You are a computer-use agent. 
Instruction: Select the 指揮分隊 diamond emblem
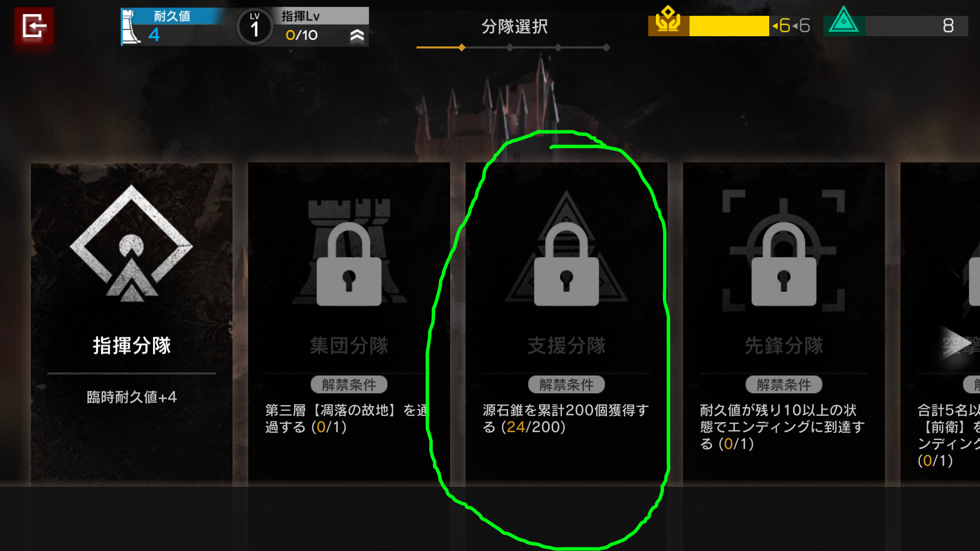tap(132, 244)
